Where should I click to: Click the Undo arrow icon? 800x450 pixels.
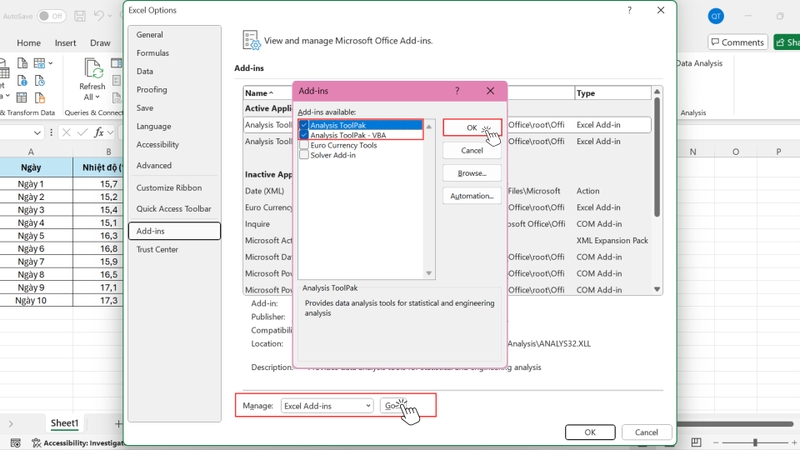tap(99, 16)
